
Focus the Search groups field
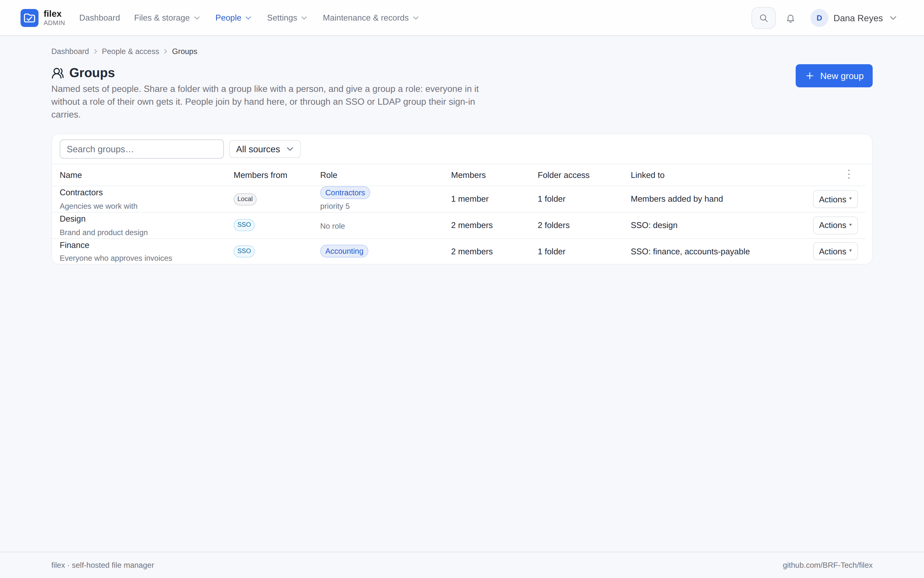tap(142, 149)
